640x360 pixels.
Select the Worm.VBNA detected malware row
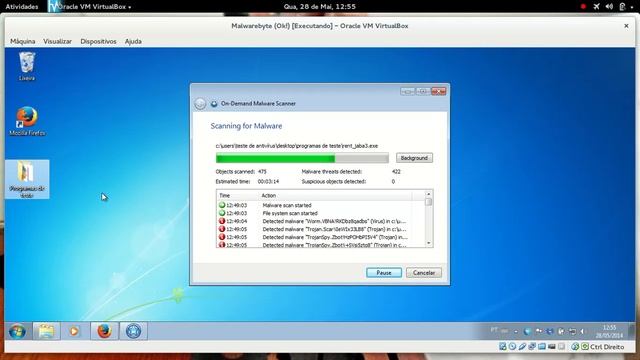click(320, 221)
